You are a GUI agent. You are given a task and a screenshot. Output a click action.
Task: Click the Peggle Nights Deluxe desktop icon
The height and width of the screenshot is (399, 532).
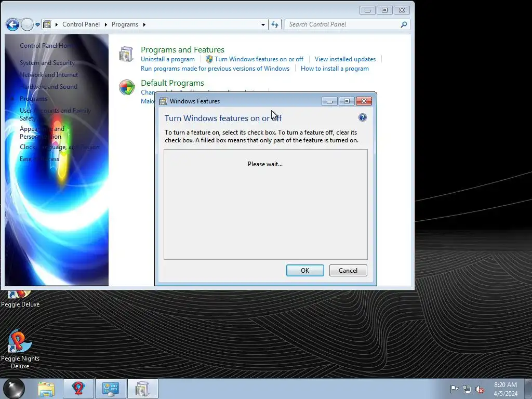click(20, 349)
